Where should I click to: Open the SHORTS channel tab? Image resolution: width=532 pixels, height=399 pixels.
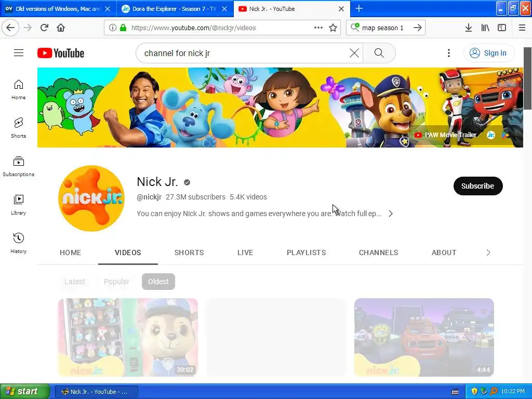tap(189, 252)
